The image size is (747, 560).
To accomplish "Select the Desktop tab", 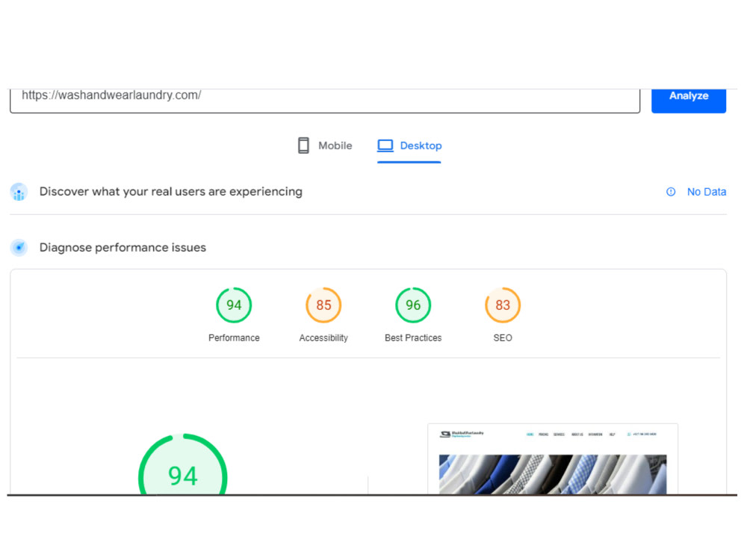I will coord(409,146).
